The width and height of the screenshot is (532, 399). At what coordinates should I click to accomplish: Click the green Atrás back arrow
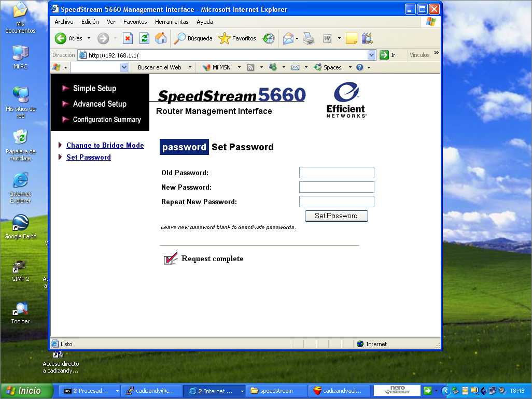[61, 38]
